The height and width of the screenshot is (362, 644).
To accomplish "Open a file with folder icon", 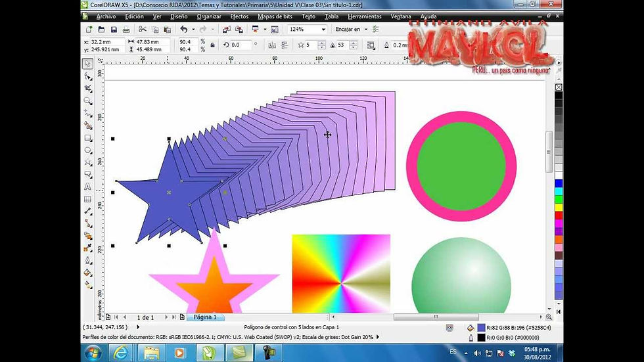I will tap(101, 30).
